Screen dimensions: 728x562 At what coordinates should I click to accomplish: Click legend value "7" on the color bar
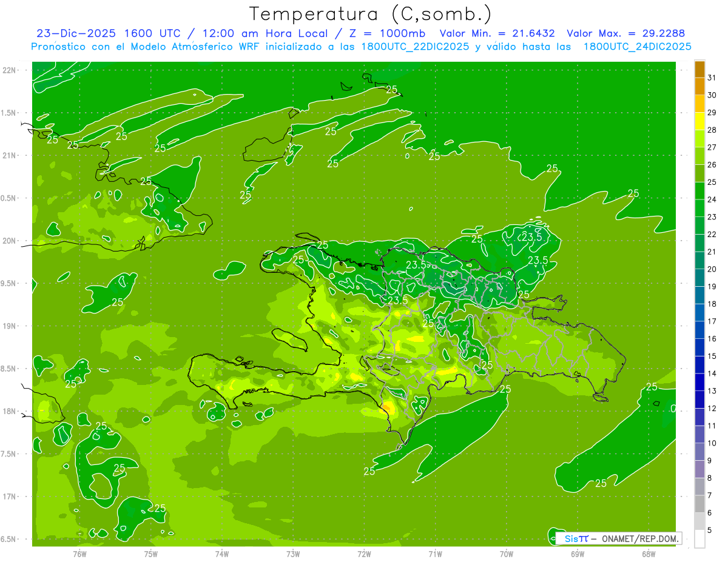tap(710, 496)
